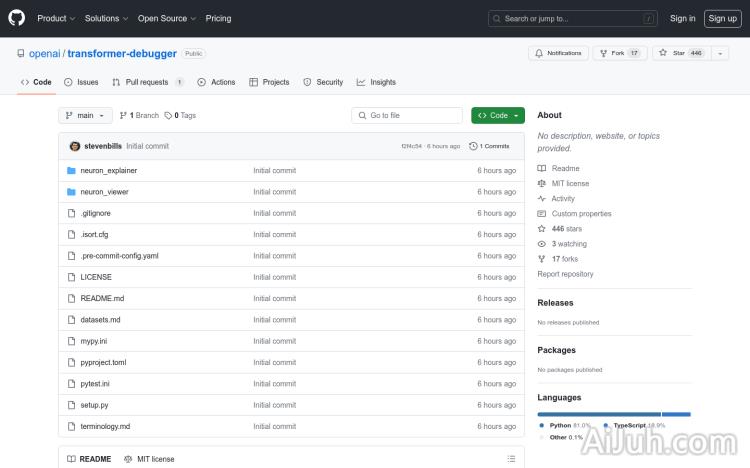Open the .pre-commit-config.yaml file
Viewport: 750px width, 468px height.
(x=119, y=256)
